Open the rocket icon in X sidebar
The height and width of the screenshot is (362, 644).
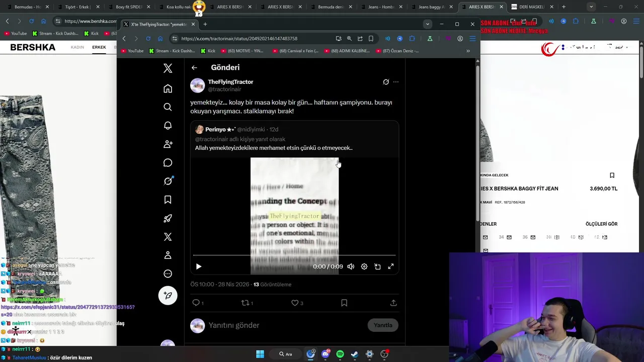pos(168,218)
